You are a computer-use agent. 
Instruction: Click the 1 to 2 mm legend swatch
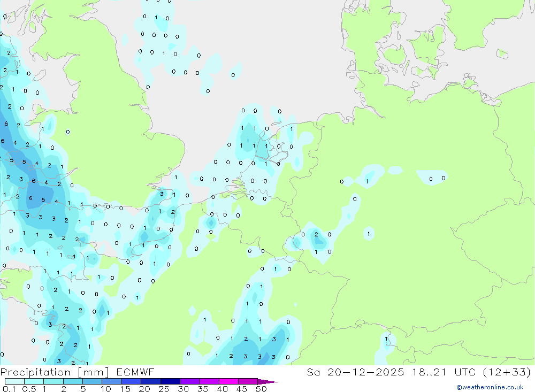click(x=53, y=381)
